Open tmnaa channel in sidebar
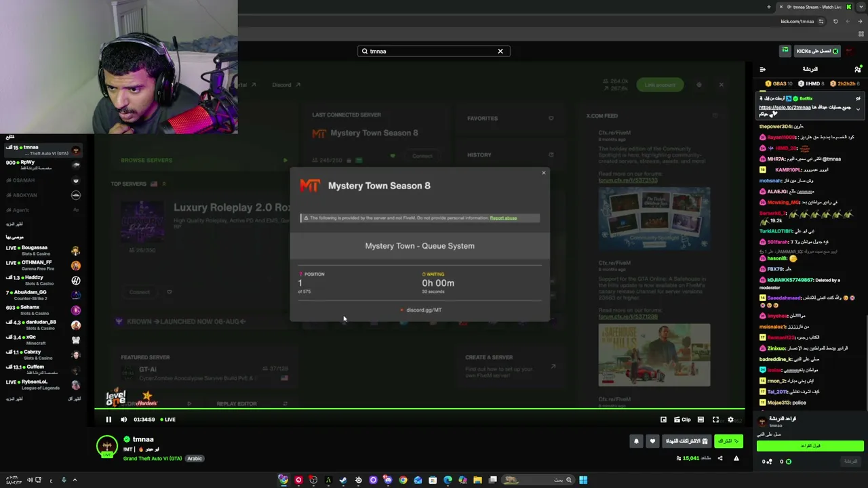The height and width of the screenshot is (488, 868). pyautogui.click(x=42, y=150)
